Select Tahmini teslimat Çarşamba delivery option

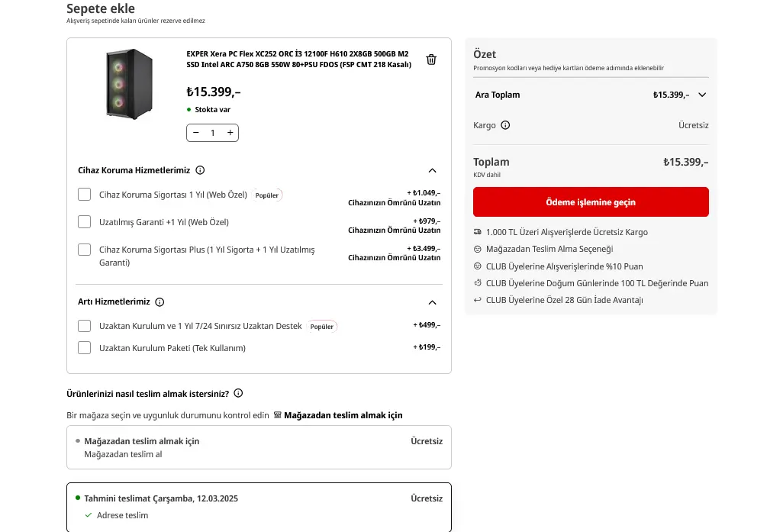pyautogui.click(x=259, y=507)
